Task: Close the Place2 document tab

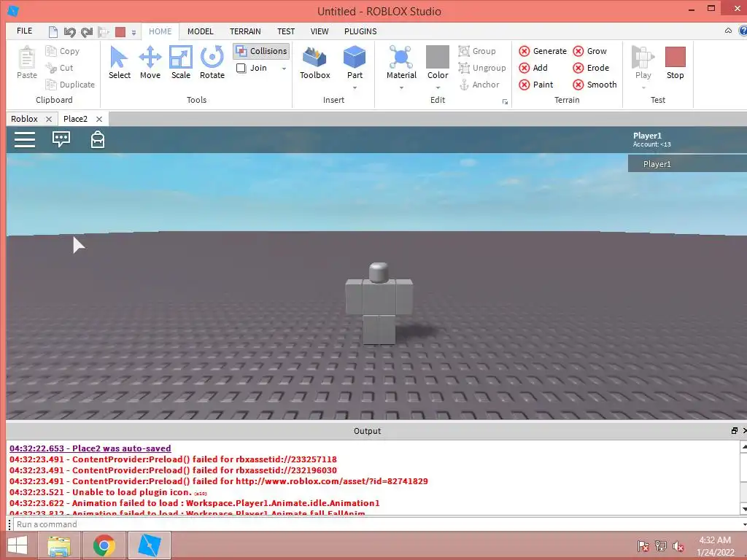Action: pyautogui.click(x=99, y=119)
